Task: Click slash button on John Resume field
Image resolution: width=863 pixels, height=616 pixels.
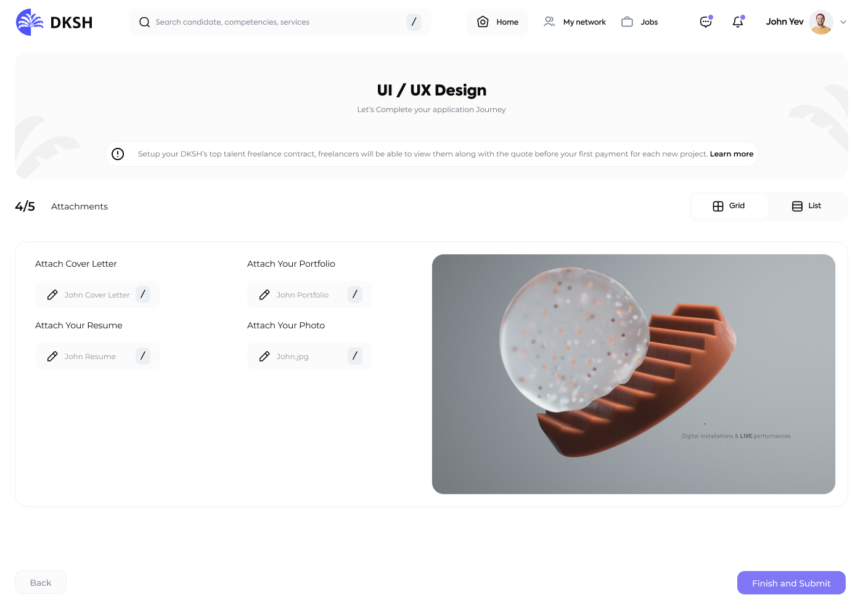Action: pos(143,356)
